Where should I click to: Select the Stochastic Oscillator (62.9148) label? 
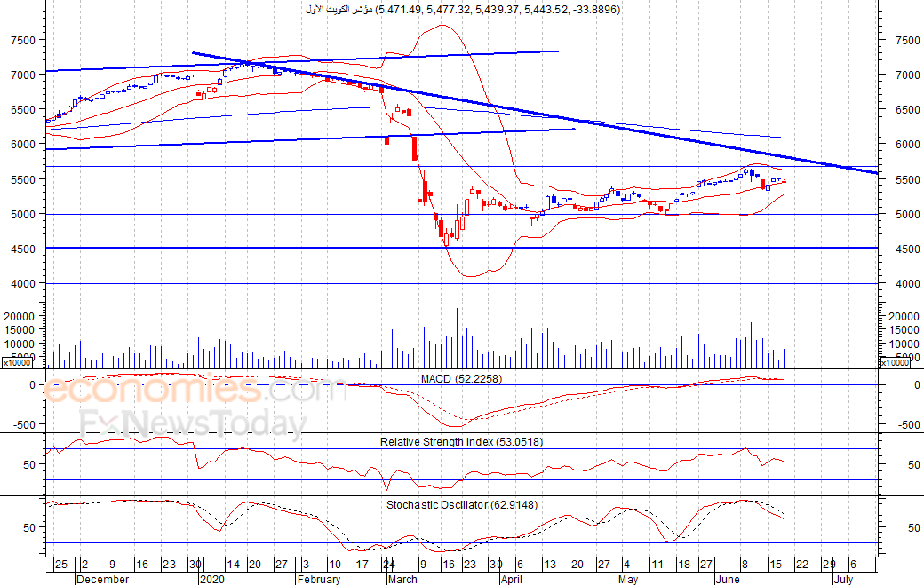[x=462, y=505]
